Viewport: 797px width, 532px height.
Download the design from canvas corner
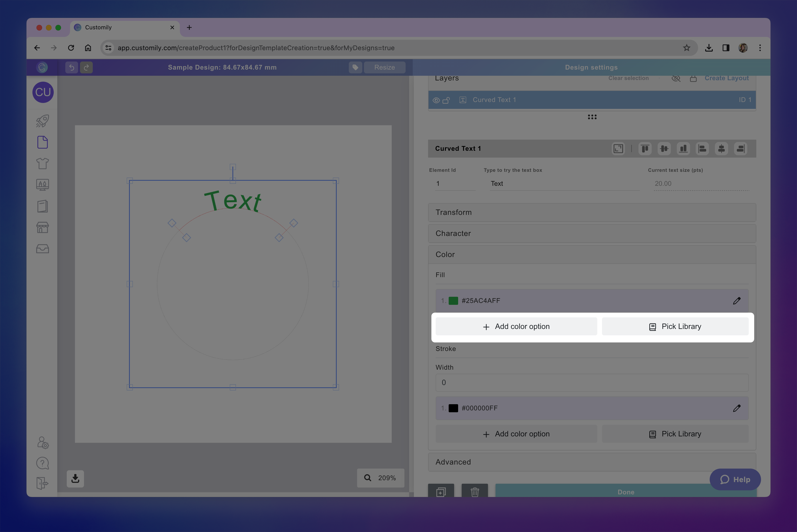[75, 478]
